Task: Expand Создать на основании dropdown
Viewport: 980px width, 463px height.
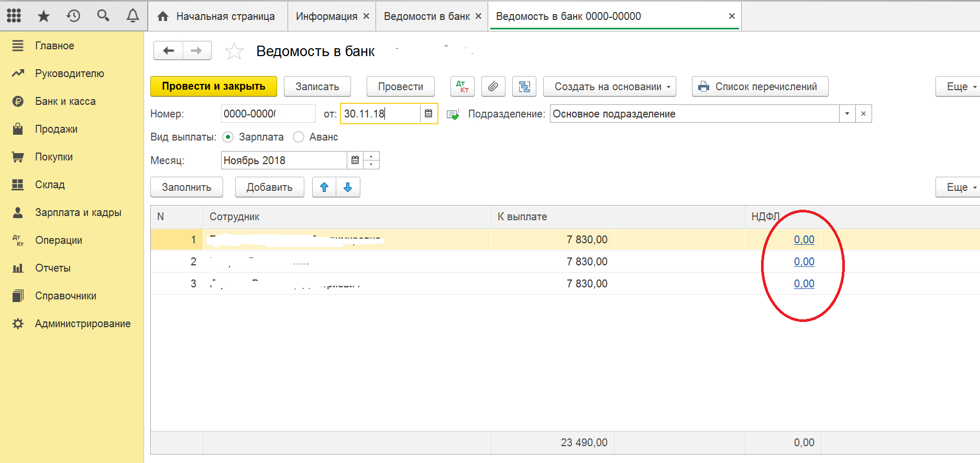Action: tap(610, 87)
